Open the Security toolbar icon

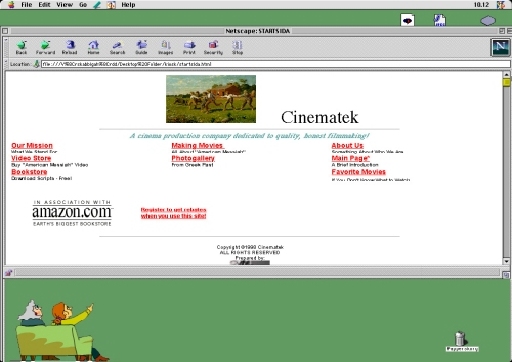213,47
